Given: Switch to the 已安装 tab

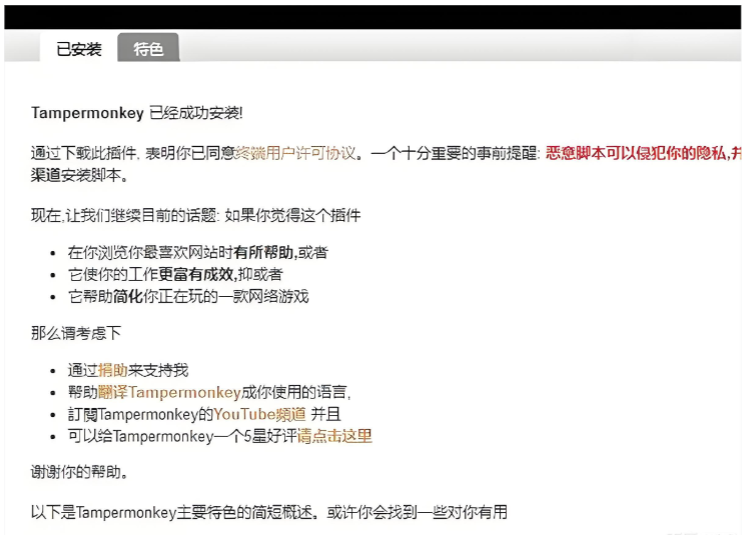Looking at the screenshot, I should pyautogui.click(x=79, y=49).
